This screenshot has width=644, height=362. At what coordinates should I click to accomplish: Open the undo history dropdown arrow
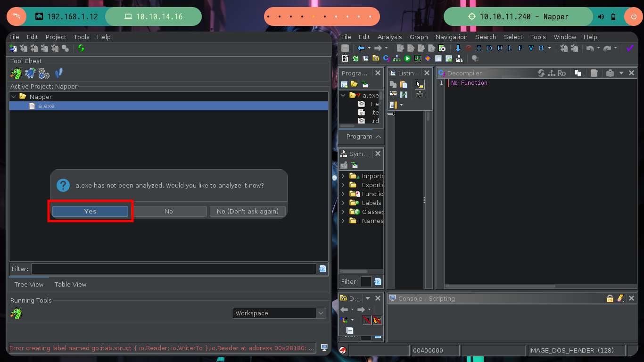coord(598,48)
